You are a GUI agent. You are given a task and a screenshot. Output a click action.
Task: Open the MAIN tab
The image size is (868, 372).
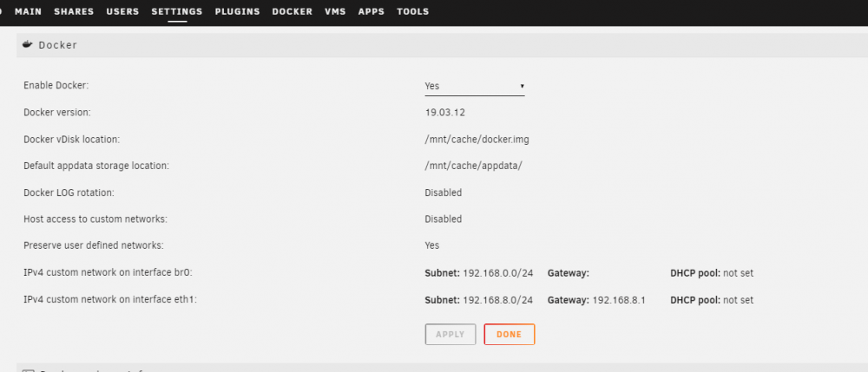[x=29, y=11]
